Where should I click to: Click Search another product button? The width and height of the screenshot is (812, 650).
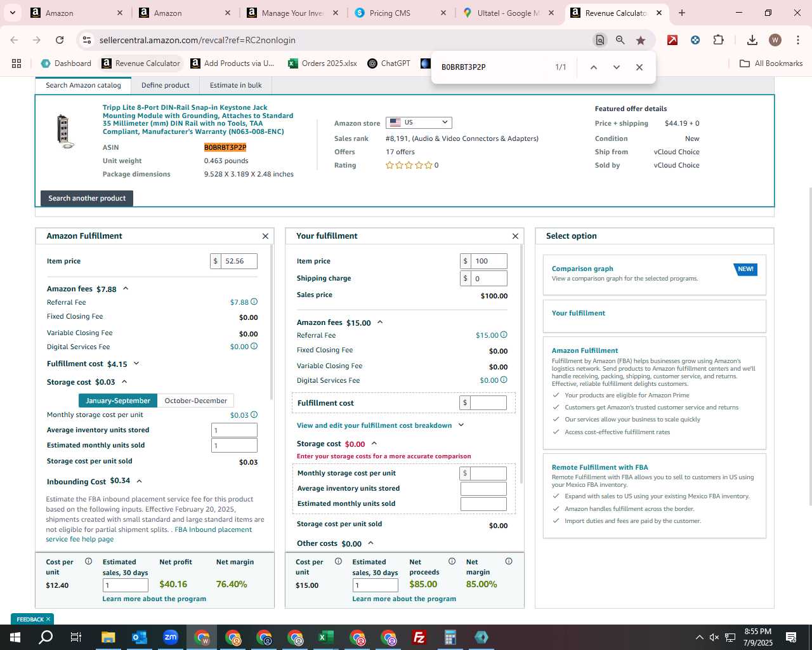pos(87,198)
